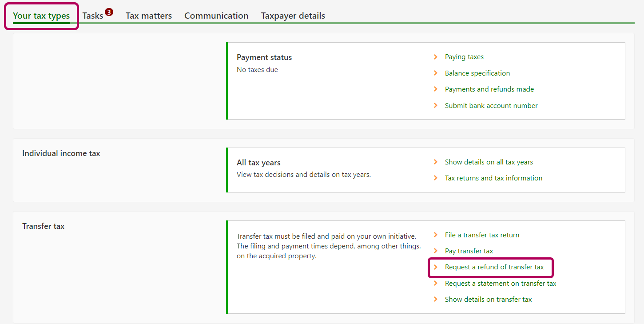Click the chevron next to Balance specification
This screenshot has height=324, width=644.
click(436, 73)
